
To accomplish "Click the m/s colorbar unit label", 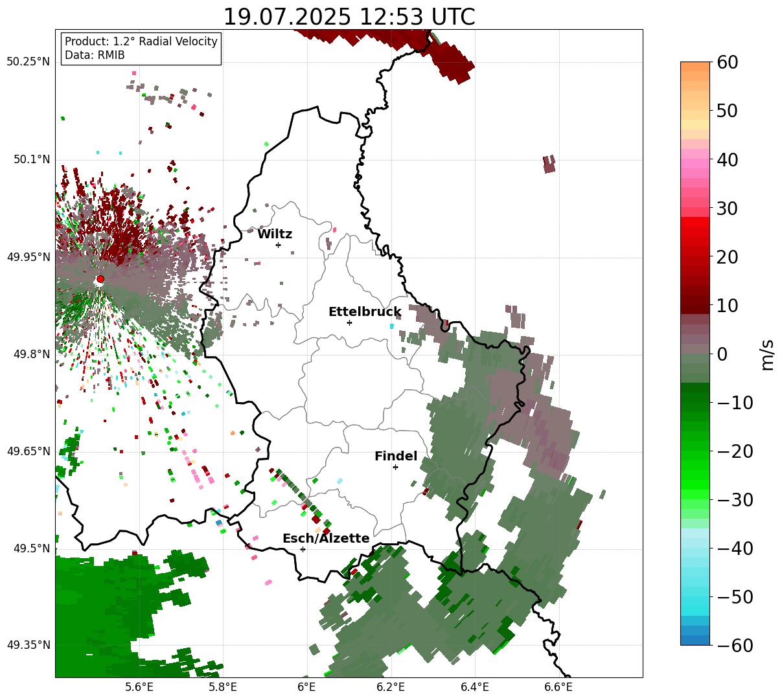I will tap(767, 354).
